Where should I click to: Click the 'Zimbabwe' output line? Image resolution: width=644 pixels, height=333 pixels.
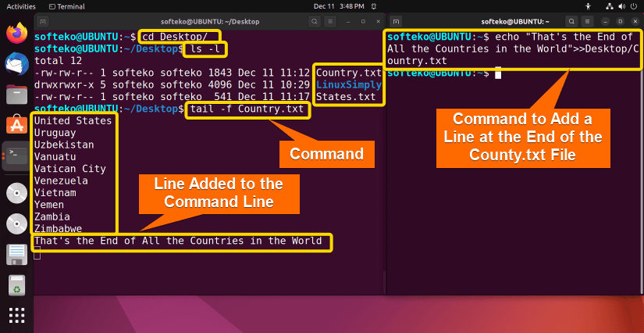pyautogui.click(x=58, y=228)
